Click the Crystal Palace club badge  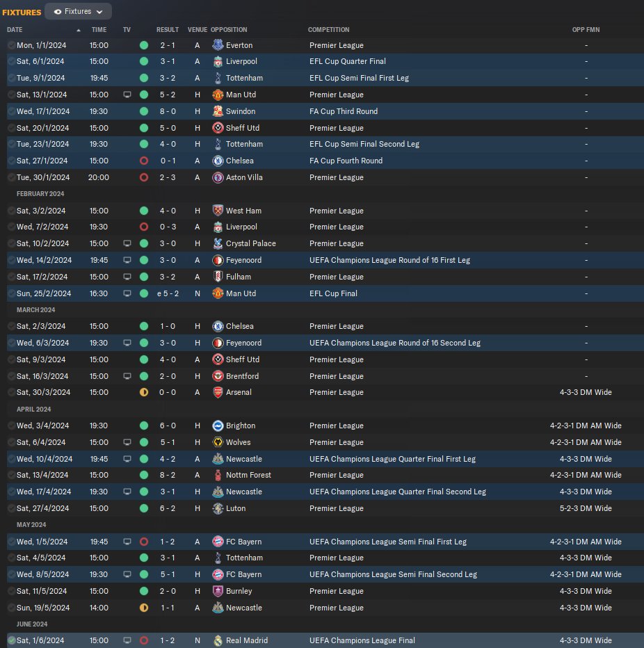tap(218, 243)
